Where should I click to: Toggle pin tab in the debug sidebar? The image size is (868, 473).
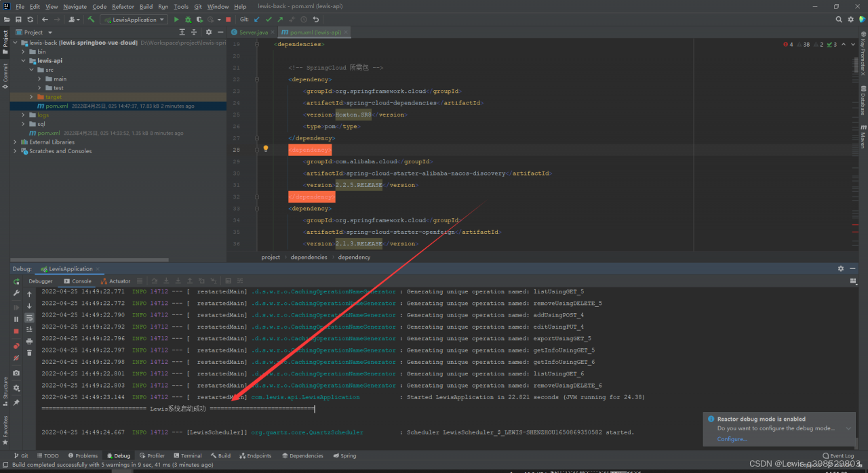point(16,402)
